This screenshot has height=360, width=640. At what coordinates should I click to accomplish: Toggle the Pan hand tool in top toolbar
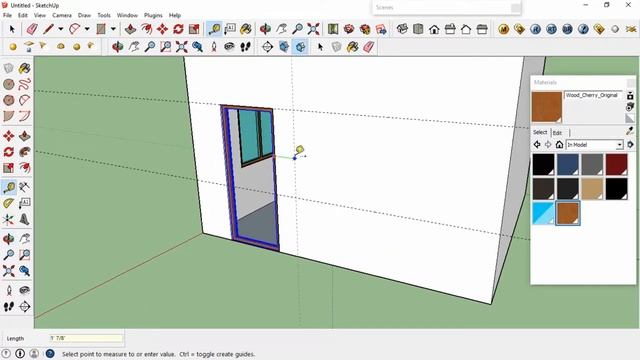[281, 29]
